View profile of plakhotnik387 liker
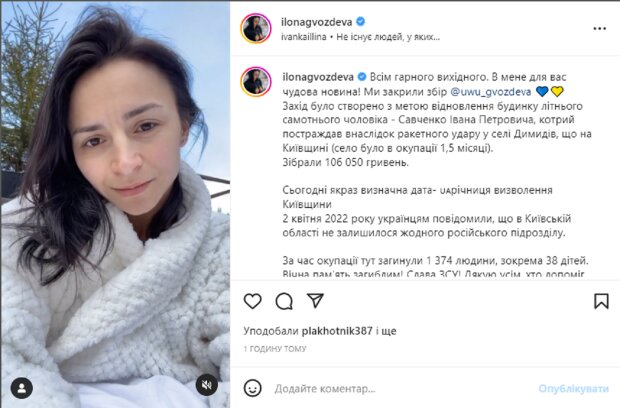 337,331
